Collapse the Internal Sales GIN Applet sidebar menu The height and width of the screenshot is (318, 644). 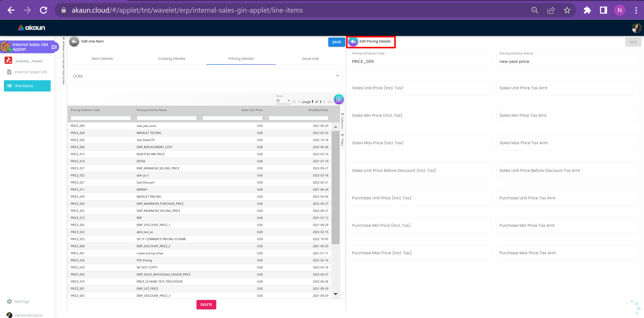54,47
